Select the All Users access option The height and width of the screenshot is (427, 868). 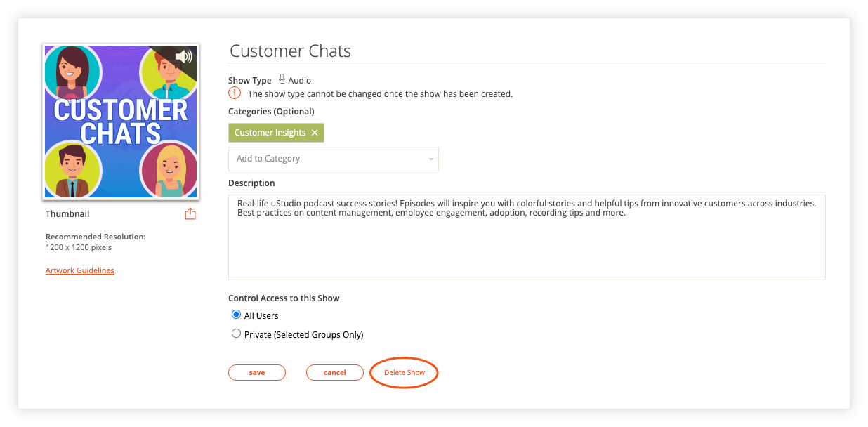click(x=237, y=315)
